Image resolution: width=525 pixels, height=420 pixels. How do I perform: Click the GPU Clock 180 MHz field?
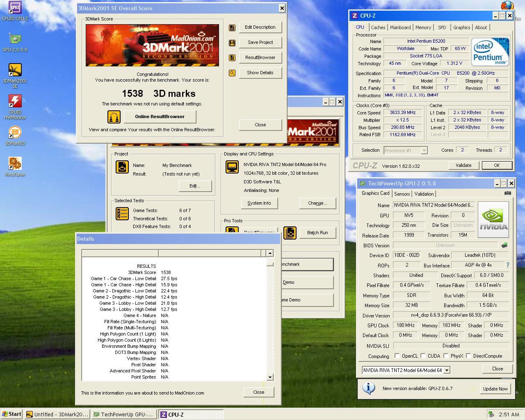pyautogui.click(x=405, y=325)
